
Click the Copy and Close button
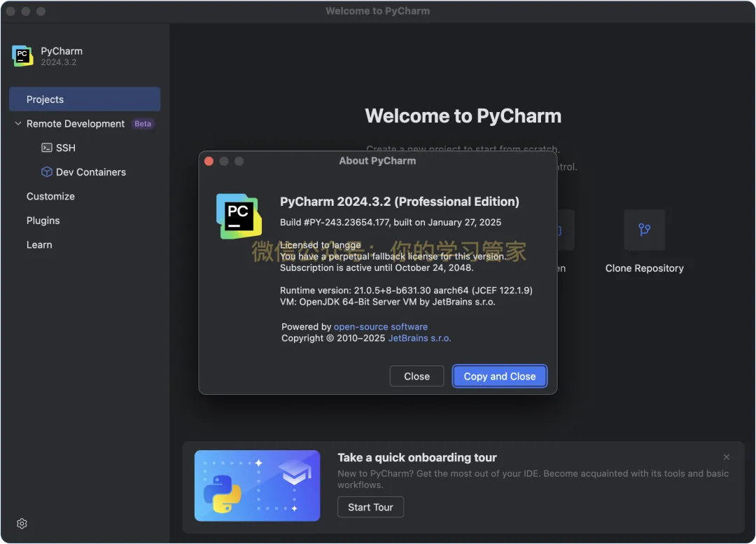[500, 376]
